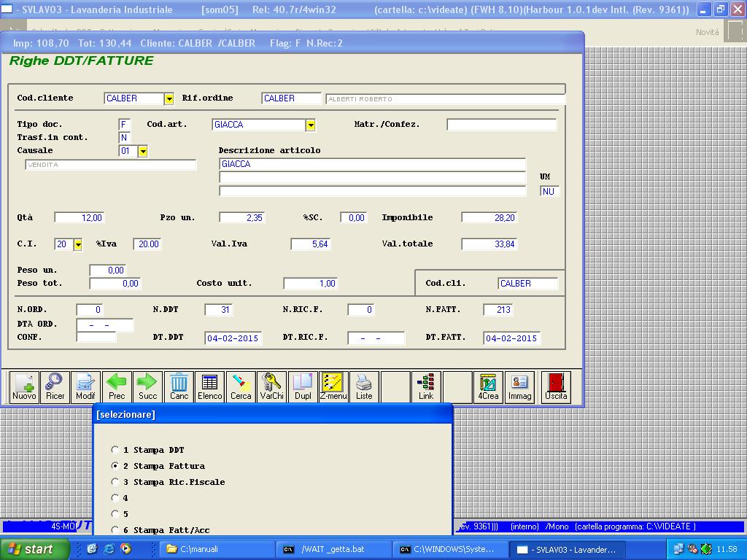The image size is (747, 560).
Task: Open Cod.art. GIACCA dropdown arrow
Action: tap(310, 125)
